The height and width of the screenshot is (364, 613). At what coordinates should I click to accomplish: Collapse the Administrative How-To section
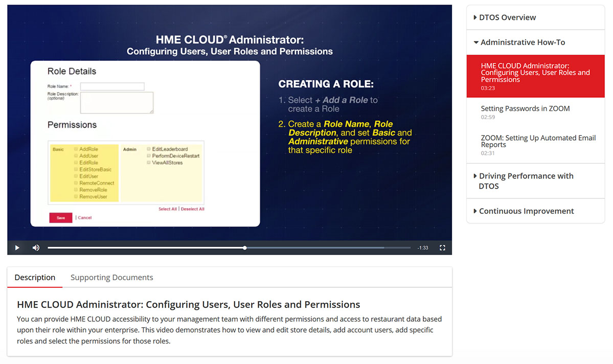[535, 42]
